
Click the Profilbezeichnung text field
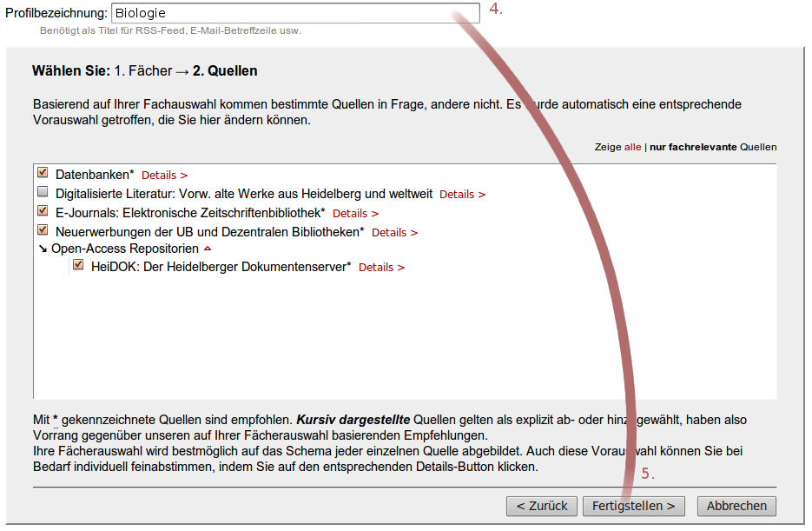pos(295,13)
